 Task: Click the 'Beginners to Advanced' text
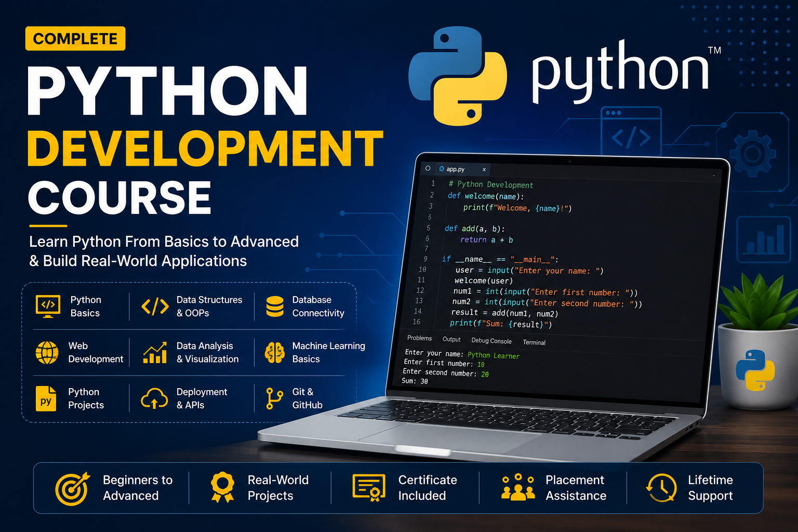138,488
